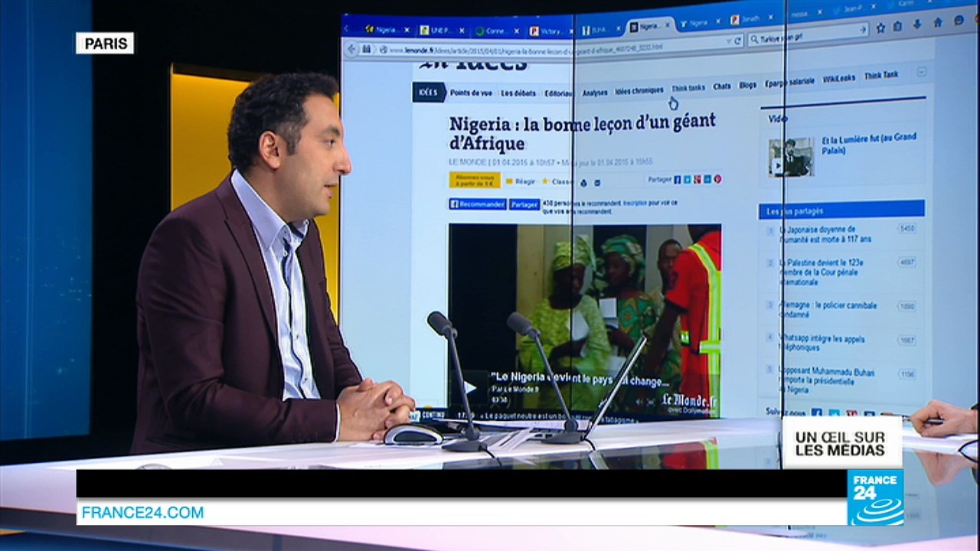The height and width of the screenshot is (551, 980).
Task: Share the article via the Pinterest icon
Action: tap(717, 179)
